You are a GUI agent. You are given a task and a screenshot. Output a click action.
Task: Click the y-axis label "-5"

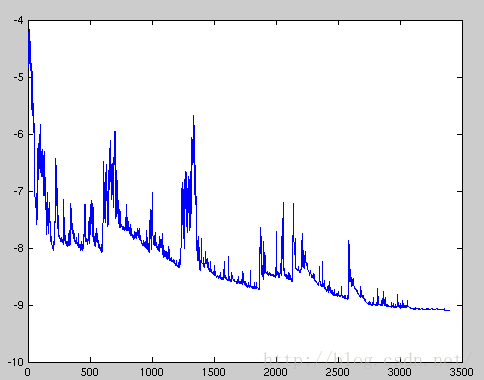18,77
